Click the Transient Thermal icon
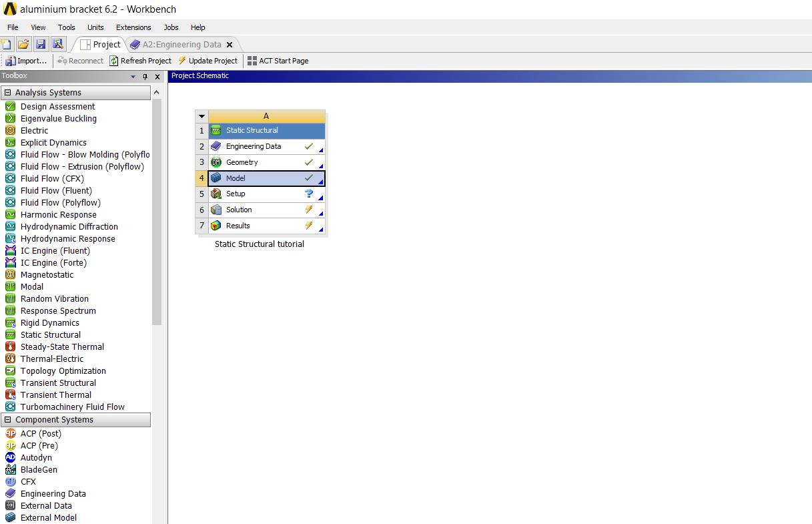 point(10,395)
